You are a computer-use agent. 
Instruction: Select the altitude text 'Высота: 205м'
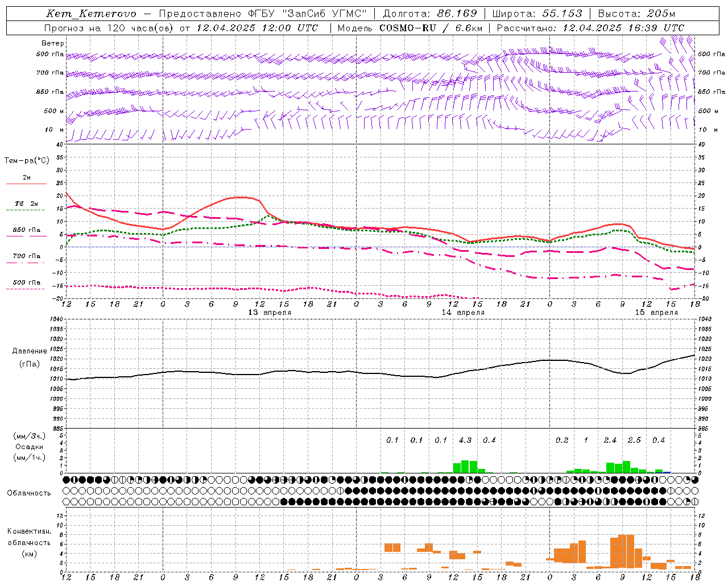coord(636,14)
